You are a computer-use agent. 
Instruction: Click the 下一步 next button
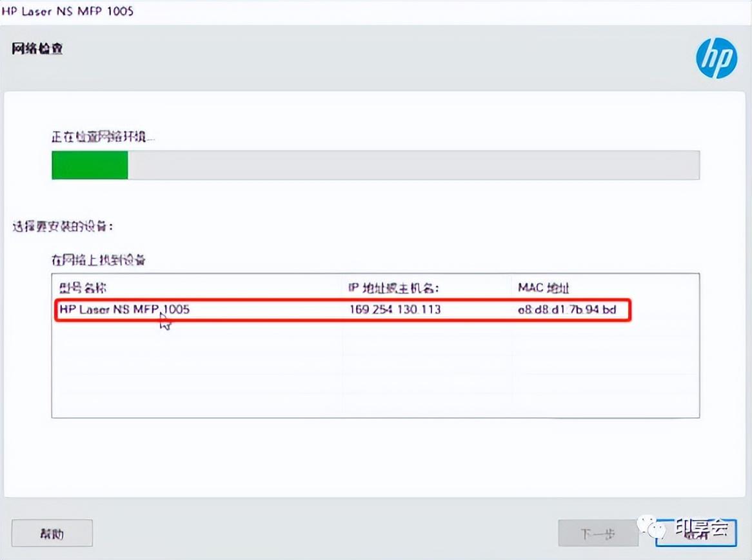tap(598, 533)
